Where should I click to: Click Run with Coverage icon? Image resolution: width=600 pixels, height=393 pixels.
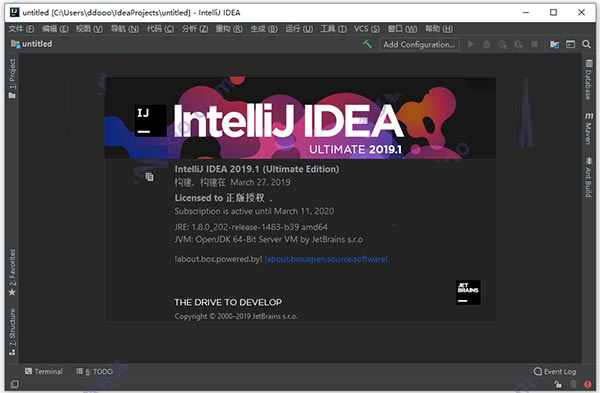tap(502, 44)
